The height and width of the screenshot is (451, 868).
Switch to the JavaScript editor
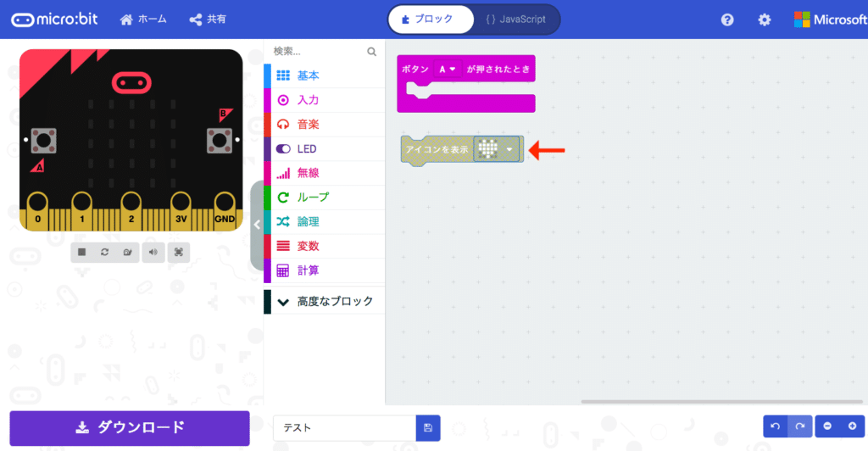point(516,19)
